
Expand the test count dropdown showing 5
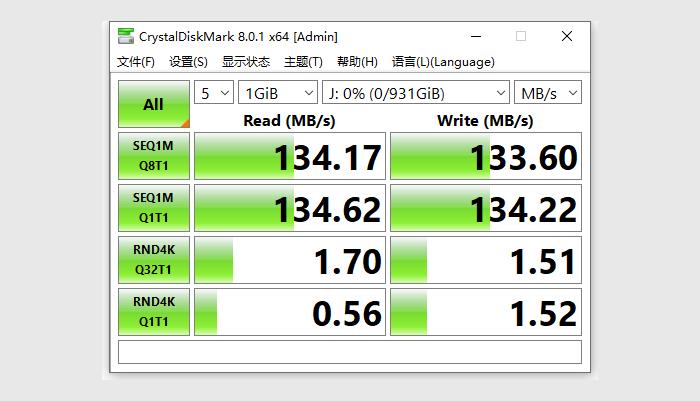(x=214, y=93)
